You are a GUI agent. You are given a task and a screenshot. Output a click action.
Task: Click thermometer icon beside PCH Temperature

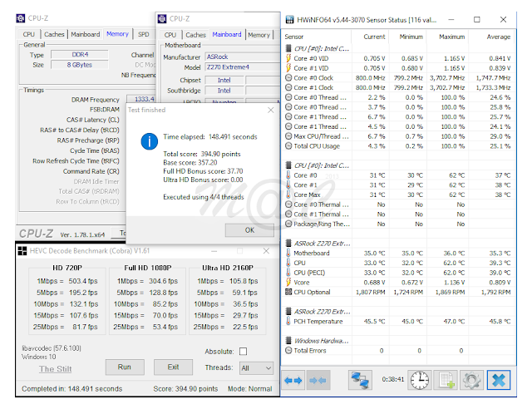coord(288,321)
